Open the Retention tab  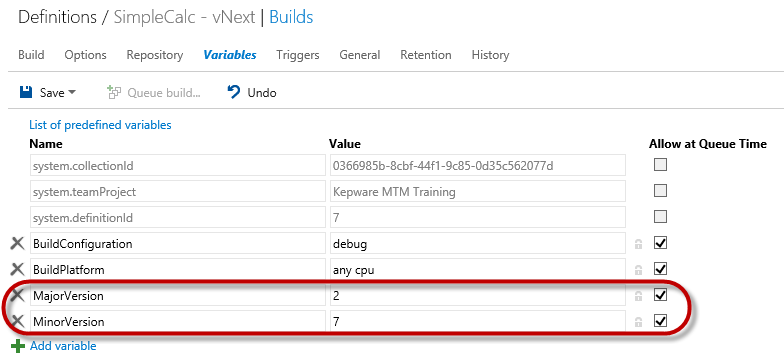coord(426,55)
